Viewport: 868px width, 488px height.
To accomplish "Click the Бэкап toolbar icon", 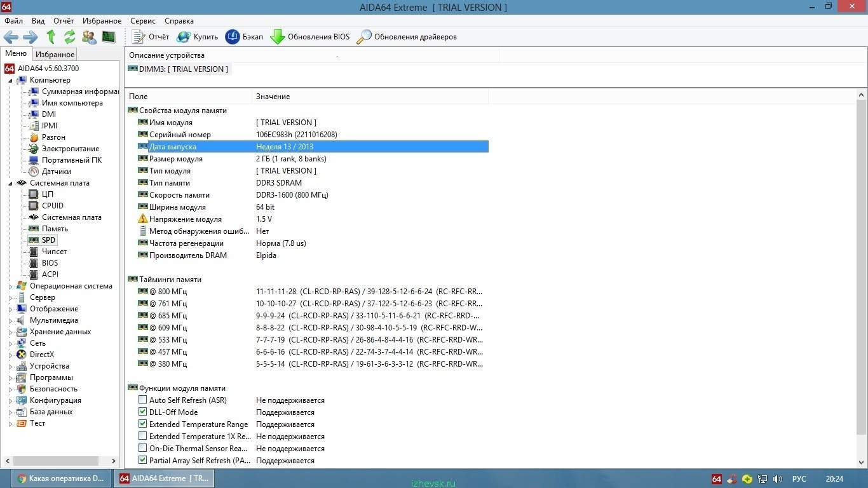I will click(233, 37).
